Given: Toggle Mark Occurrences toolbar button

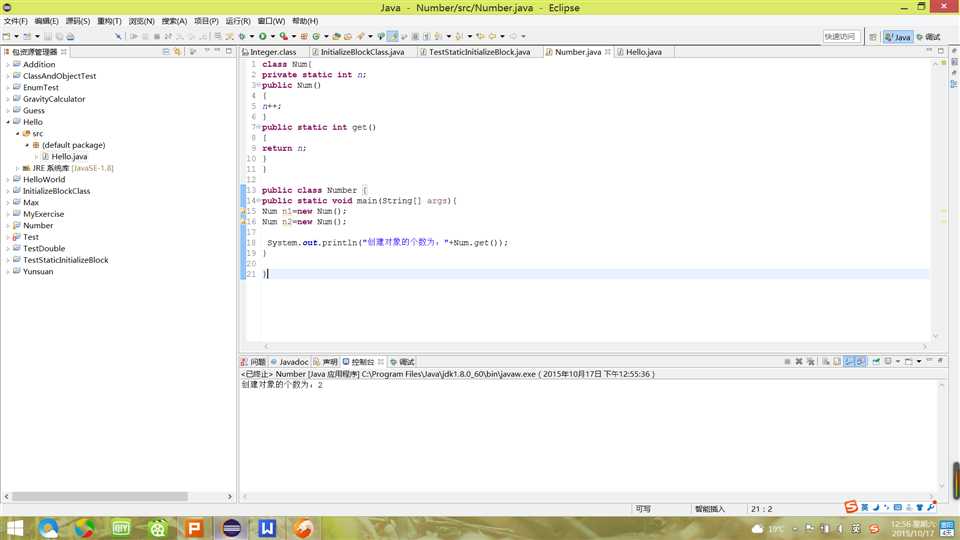Looking at the screenshot, I should [392, 36].
